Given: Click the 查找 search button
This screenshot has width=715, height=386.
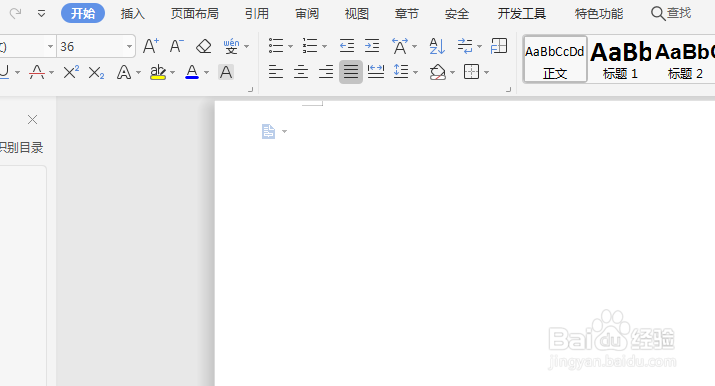Looking at the screenshot, I should (x=671, y=13).
